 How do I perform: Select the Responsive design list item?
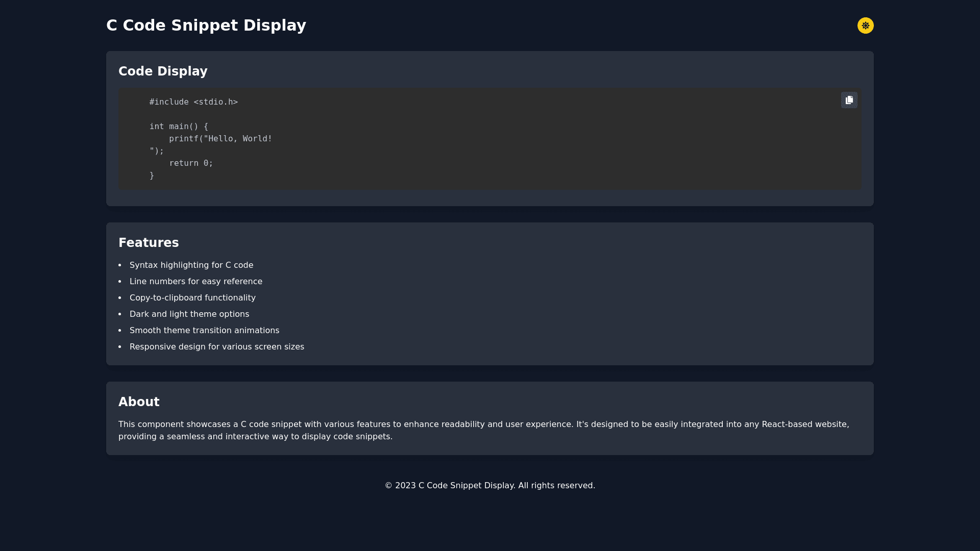click(216, 346)
